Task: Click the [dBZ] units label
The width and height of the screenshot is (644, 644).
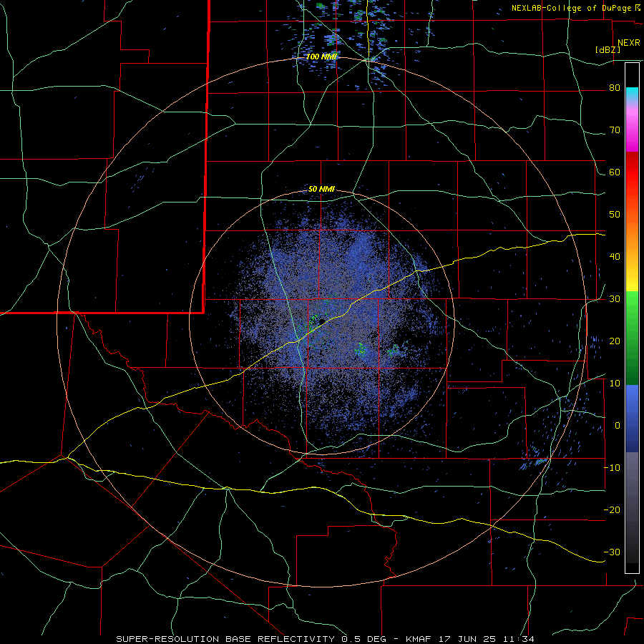Action: [x=608, y=49]
